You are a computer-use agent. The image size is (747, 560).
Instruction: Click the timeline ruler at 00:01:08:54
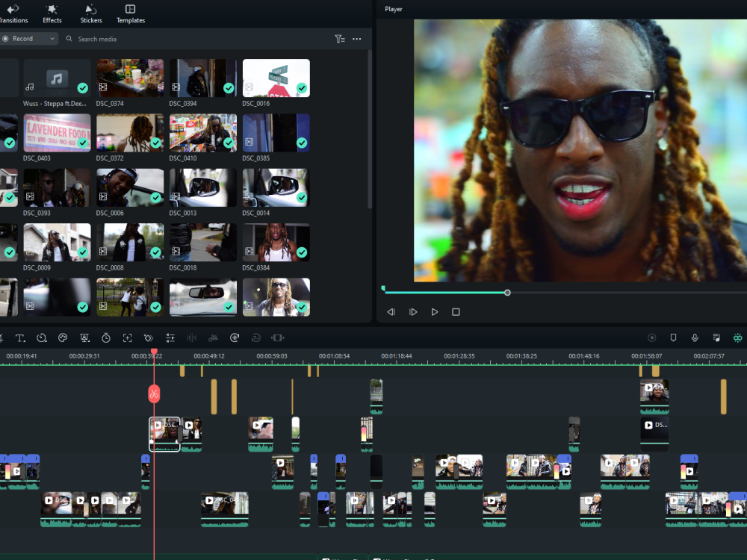[x=334, y=356]
